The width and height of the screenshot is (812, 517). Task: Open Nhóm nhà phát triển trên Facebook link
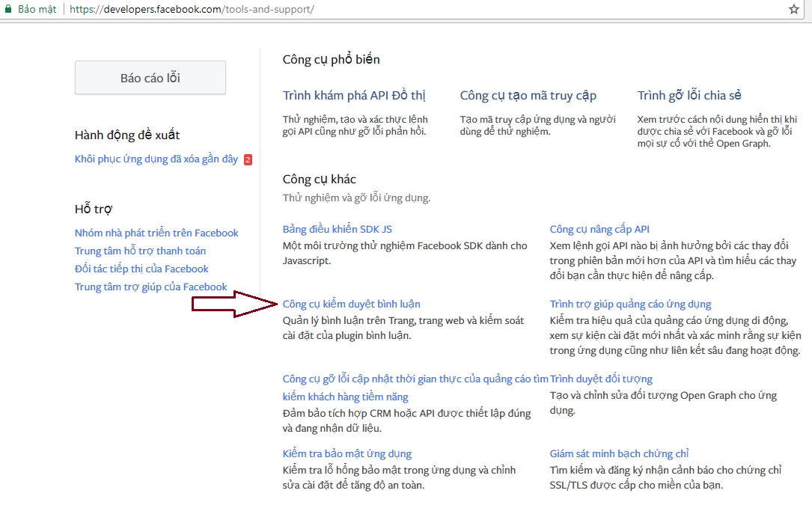[x=156, y=233]
